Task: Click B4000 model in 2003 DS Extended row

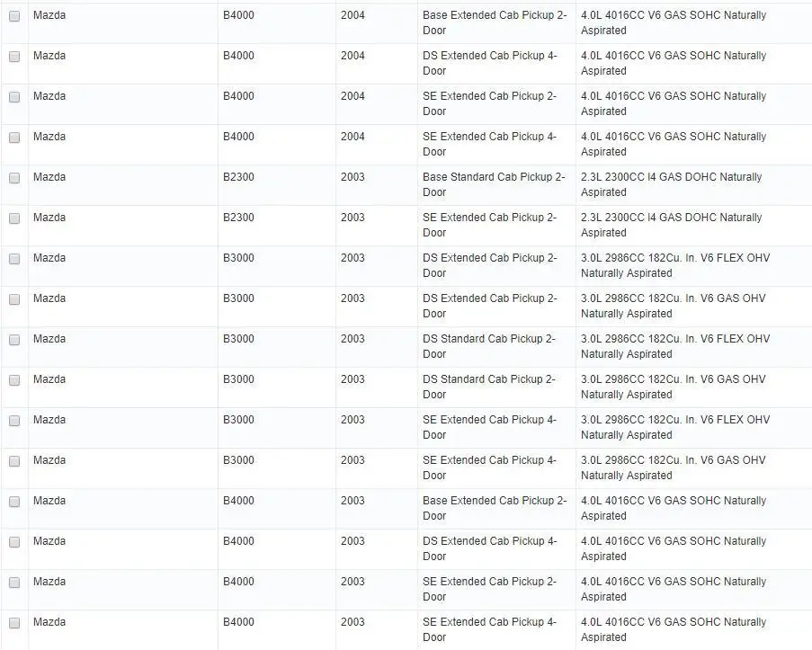Action: [238, 541]
